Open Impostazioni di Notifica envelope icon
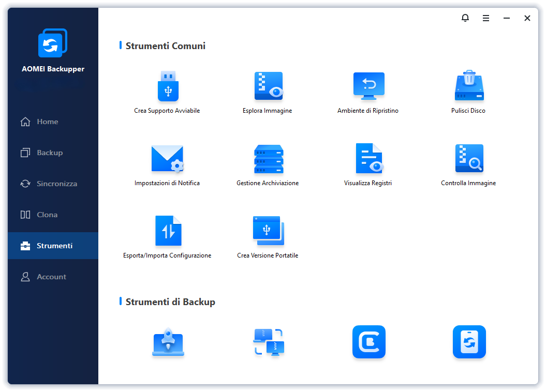The image size is (546, 392). tap(168, 159)
